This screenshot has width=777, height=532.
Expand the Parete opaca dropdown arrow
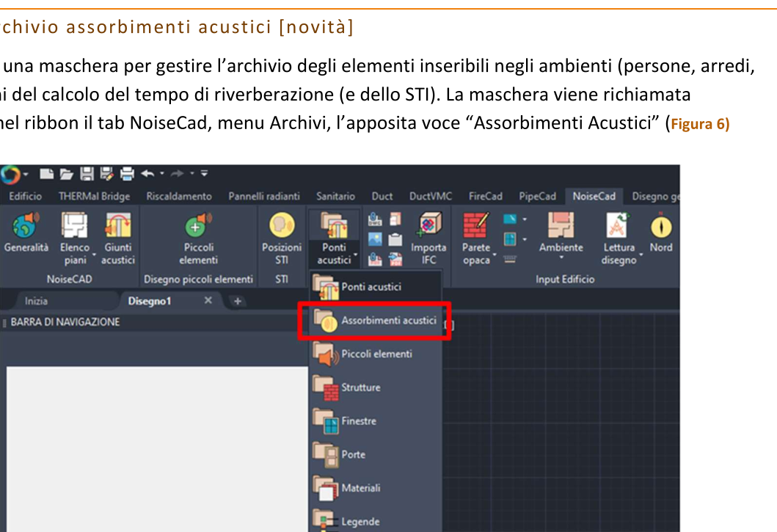(x=494, y=255)
